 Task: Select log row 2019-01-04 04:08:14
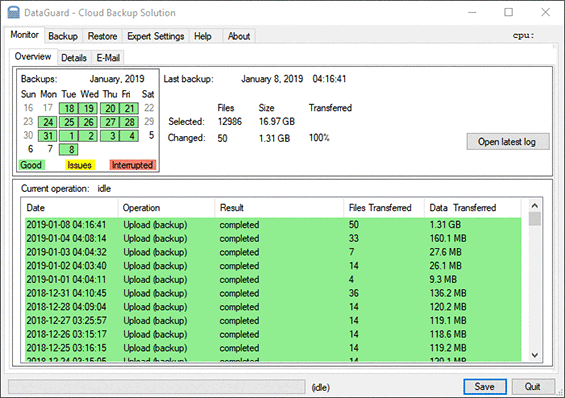tap(273, 238)
